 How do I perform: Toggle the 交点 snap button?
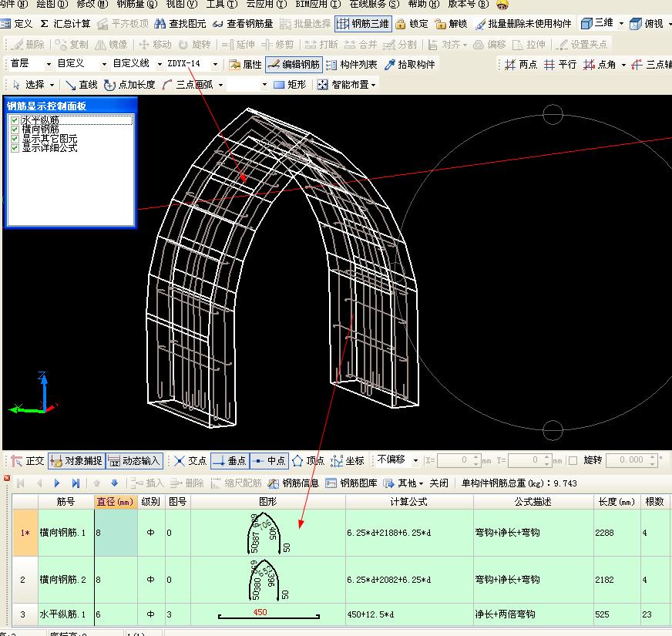click(x=190, y=461)
